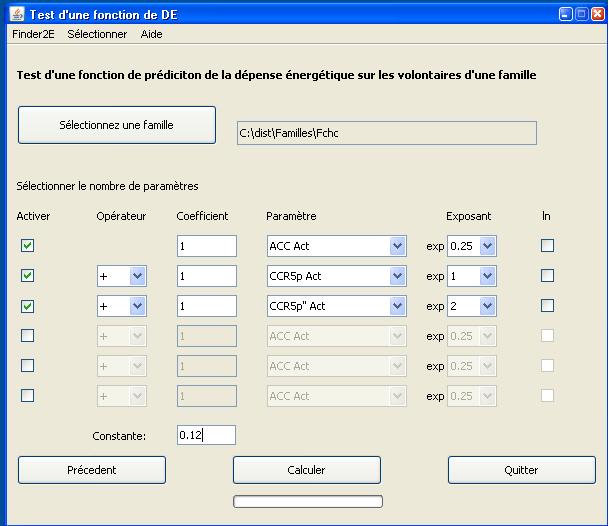Open the second row operator + dropdown
This screenshot has height=526, width=609.
(137, 276)
